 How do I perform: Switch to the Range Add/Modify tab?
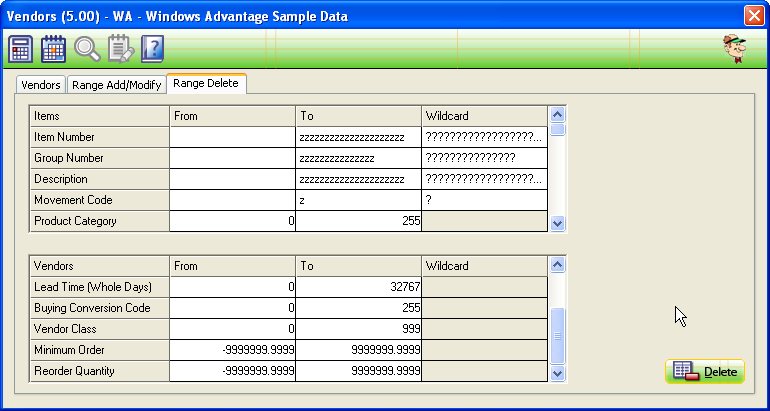(116, 85)
